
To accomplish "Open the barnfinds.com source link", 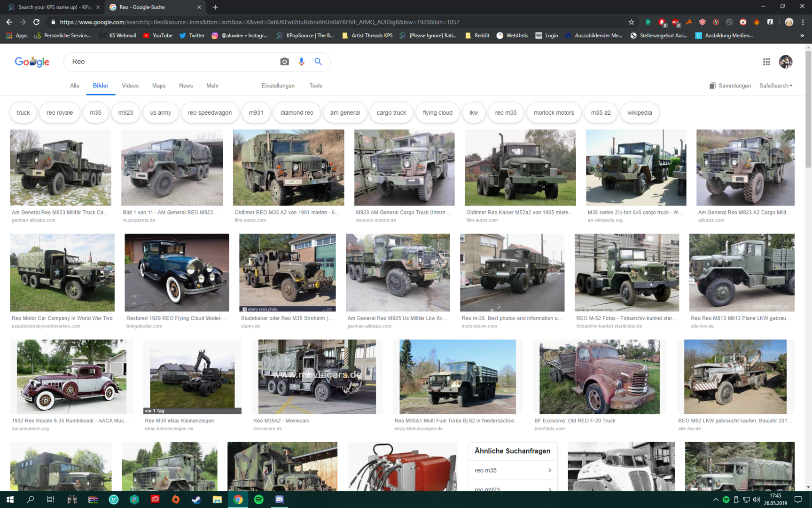I will (x=549, y=429).
